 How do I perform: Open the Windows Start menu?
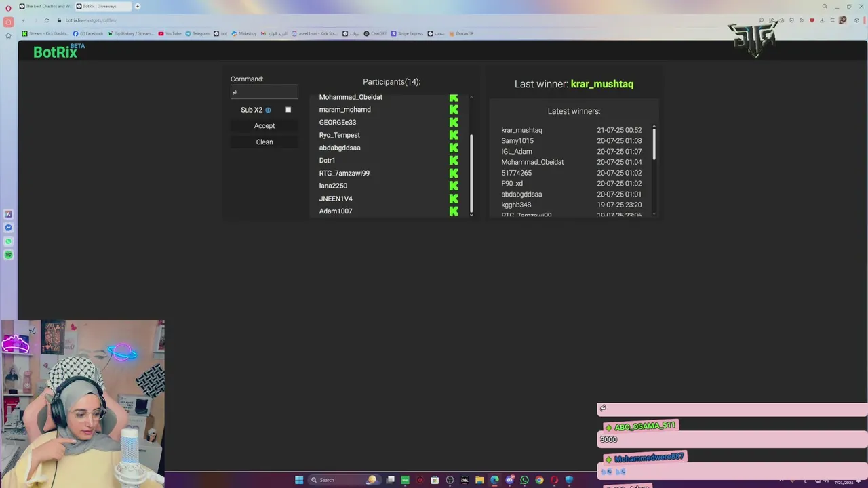299,480
